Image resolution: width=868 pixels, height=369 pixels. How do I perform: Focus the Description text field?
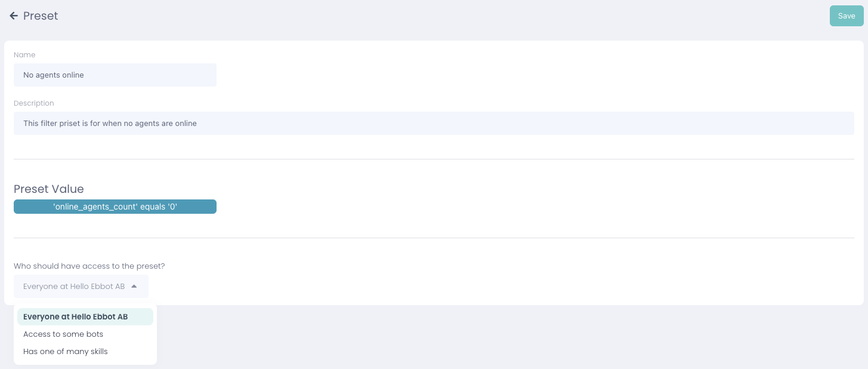(x=434, y=124)
